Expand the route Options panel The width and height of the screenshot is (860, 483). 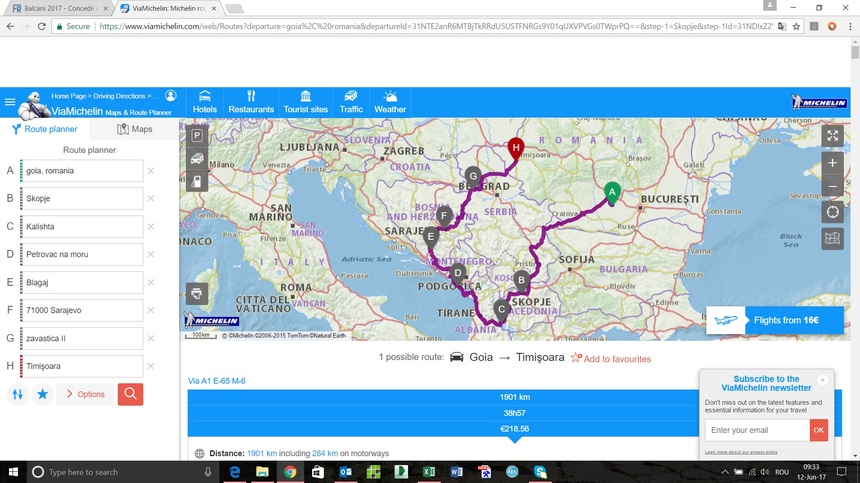(85, 394)
